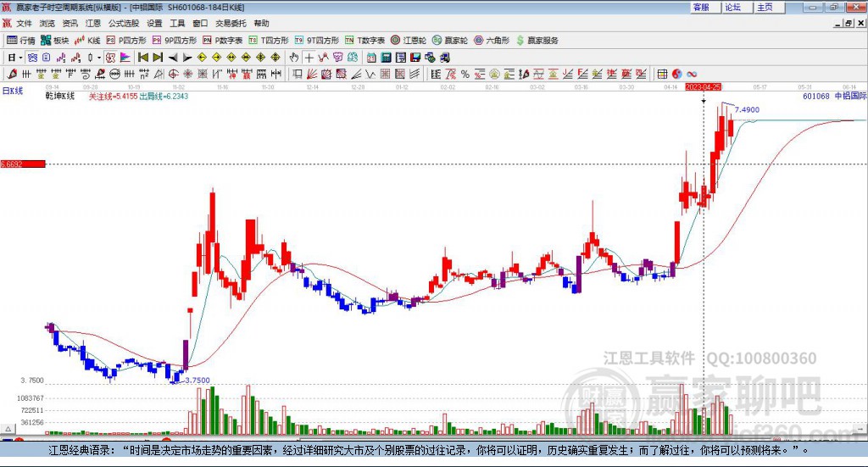
Task: Click the 日K线 label
Action: click(x=13, y=91)
